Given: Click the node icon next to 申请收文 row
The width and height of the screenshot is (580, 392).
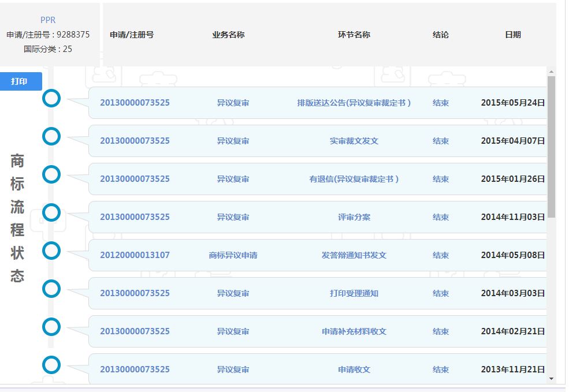Looking at the screenshot, I should (51, 365).
